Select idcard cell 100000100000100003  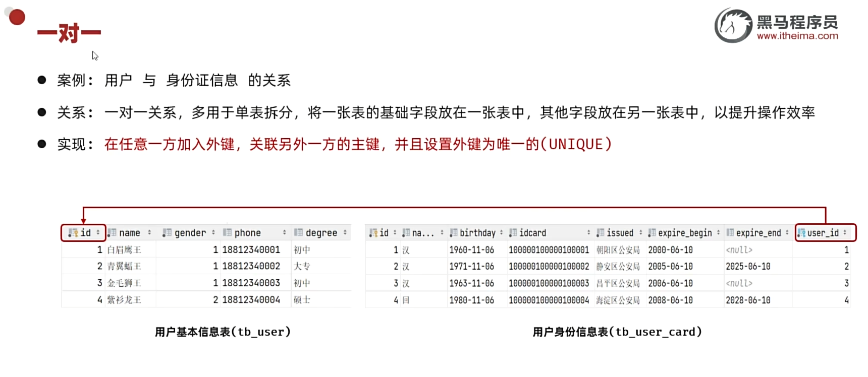549,283
